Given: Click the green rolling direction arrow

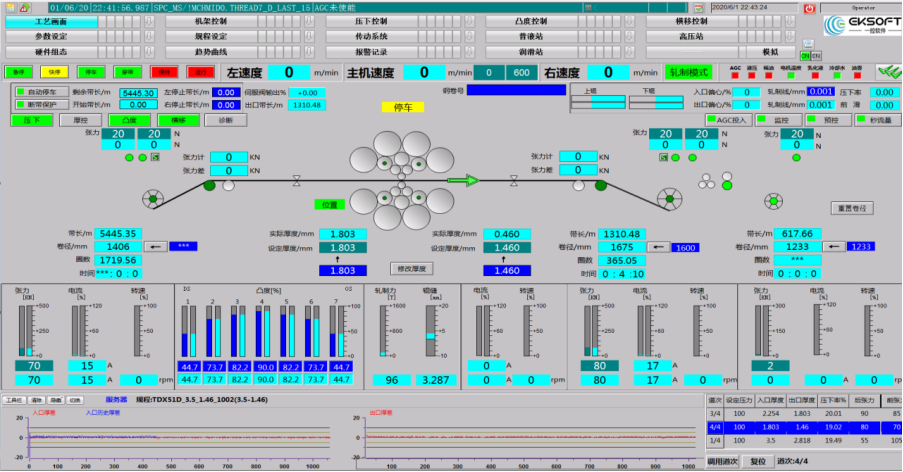Looking at the screenshot, I should (464, 181).
